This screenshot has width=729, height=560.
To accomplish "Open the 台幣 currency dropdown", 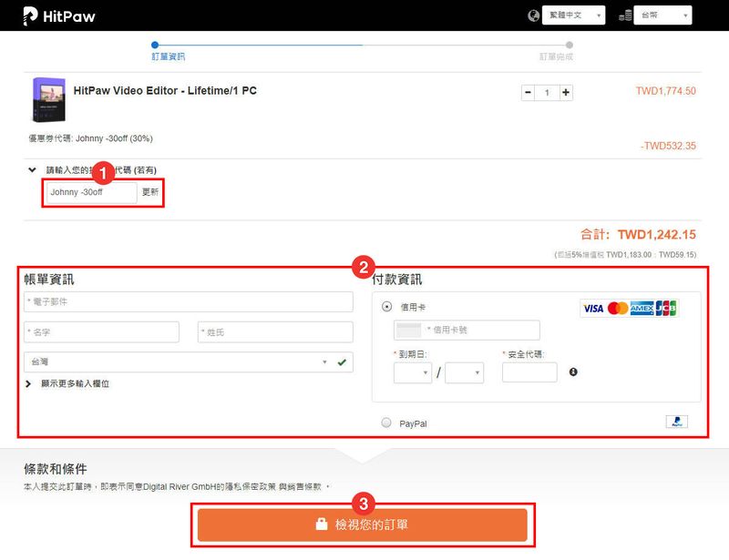I will (662, 15).
